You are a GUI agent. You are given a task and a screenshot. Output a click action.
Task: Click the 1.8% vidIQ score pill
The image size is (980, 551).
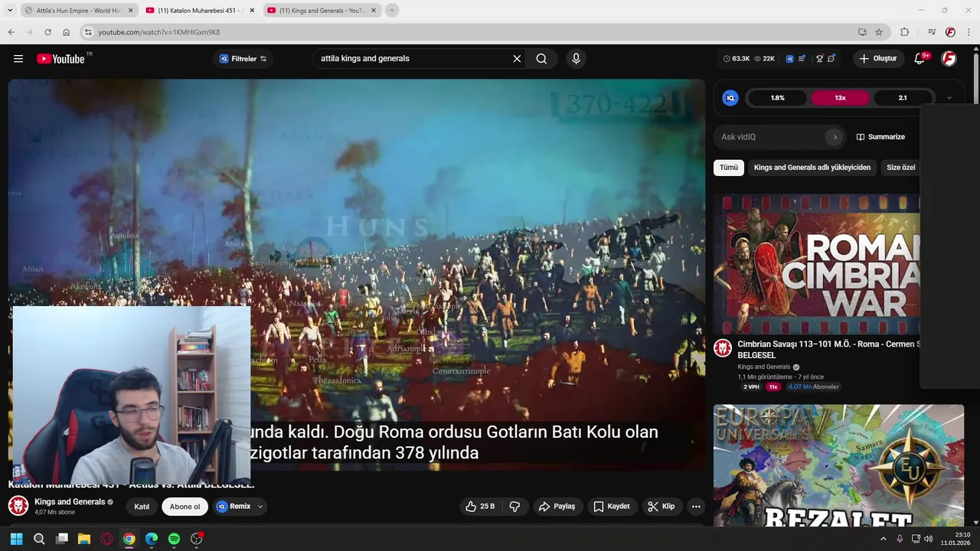777,98
